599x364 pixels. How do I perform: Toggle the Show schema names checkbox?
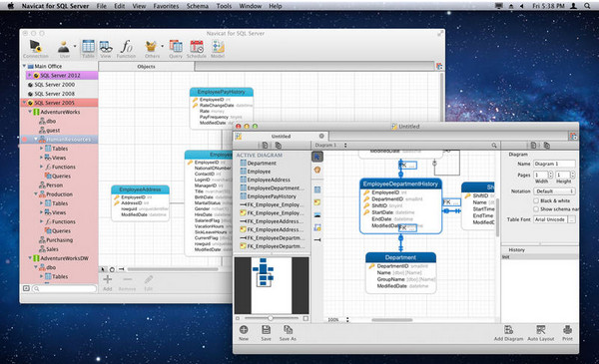coord(536,209)
